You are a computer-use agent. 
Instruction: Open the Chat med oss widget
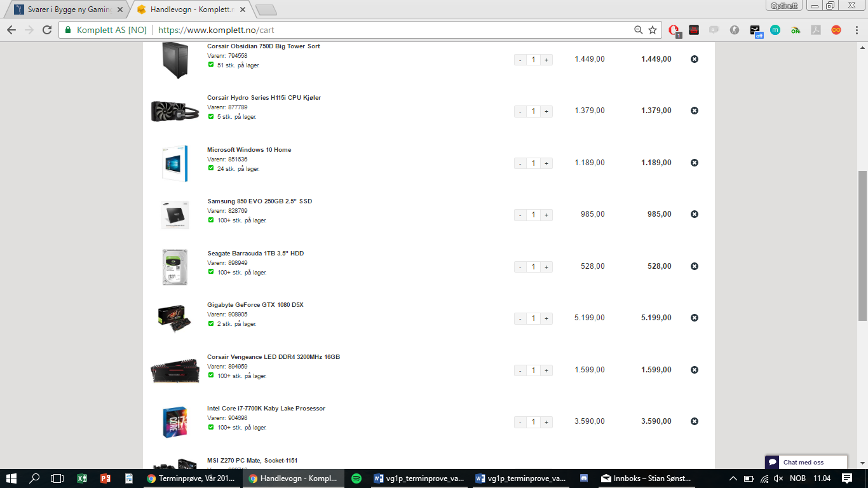pyautogui.click(x=806, y=463)
